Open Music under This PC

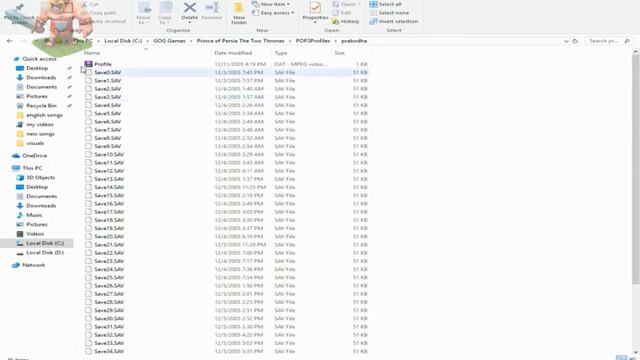pos(34,215)
